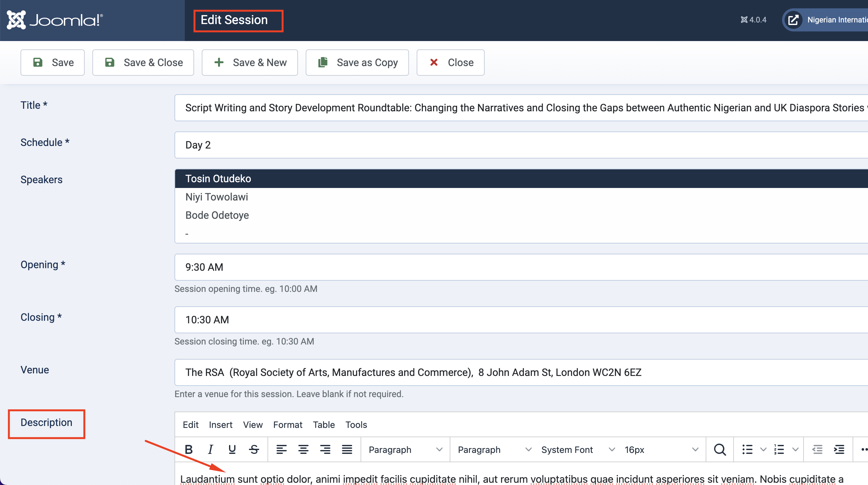
Task: Select speaker Niyi Towolawi
Action: 521,197
